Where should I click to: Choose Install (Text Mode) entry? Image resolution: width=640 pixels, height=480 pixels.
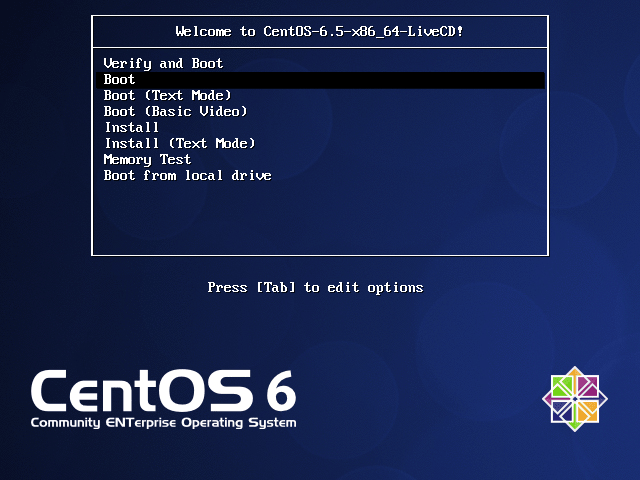pyautogui.click(x=179, y=143)
